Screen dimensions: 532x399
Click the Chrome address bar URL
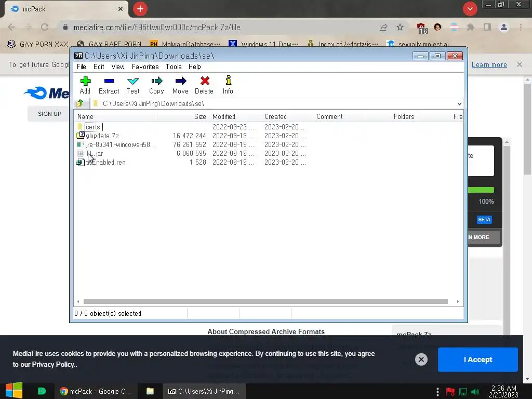click(157, 27)
